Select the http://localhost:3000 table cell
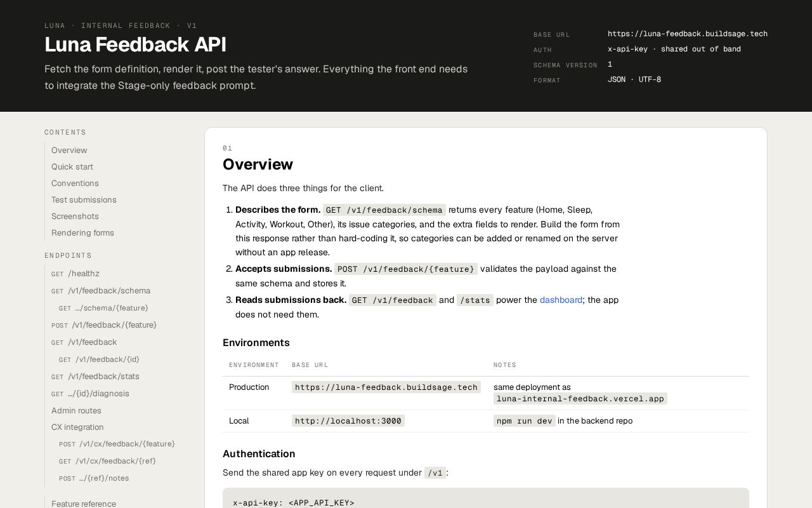This screenshot has width=812, height=508. pyautogui.click(x=348, y=421)
